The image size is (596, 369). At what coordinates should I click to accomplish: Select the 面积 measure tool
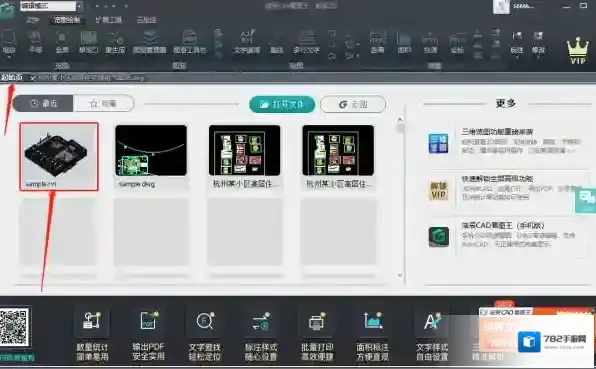click(404, 42)
